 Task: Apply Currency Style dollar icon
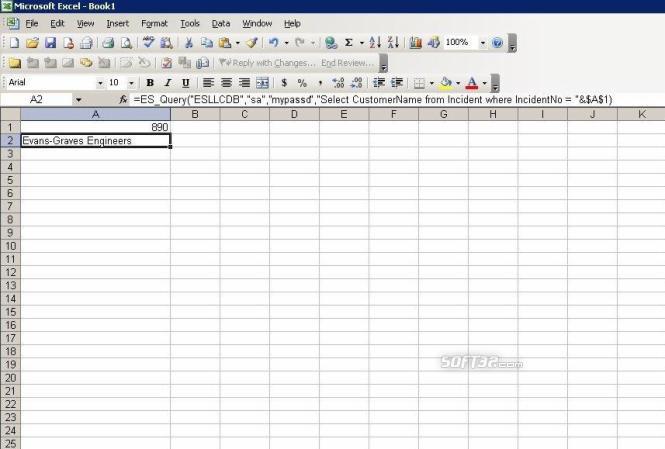284,83
